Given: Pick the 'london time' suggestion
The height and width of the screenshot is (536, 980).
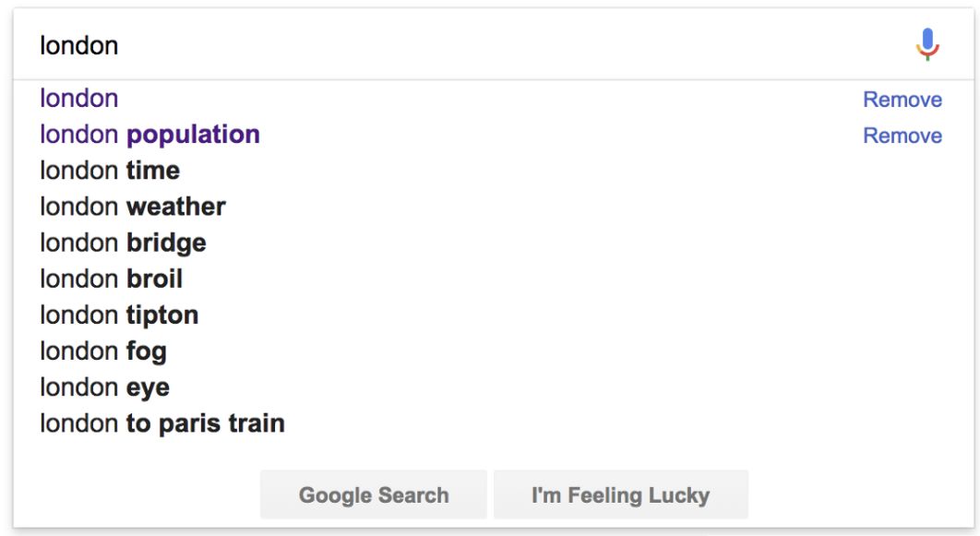Looking at the screenshot, I should (x=109, y=171).
